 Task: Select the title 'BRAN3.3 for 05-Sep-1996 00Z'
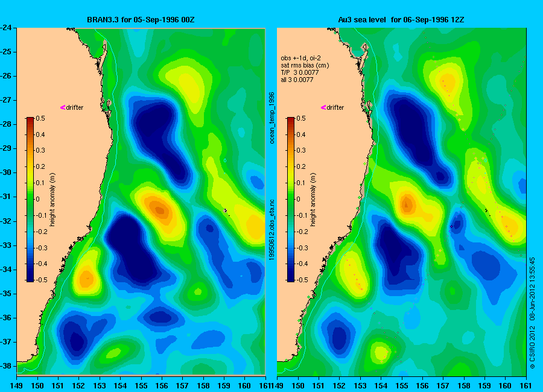click(141, 20)
